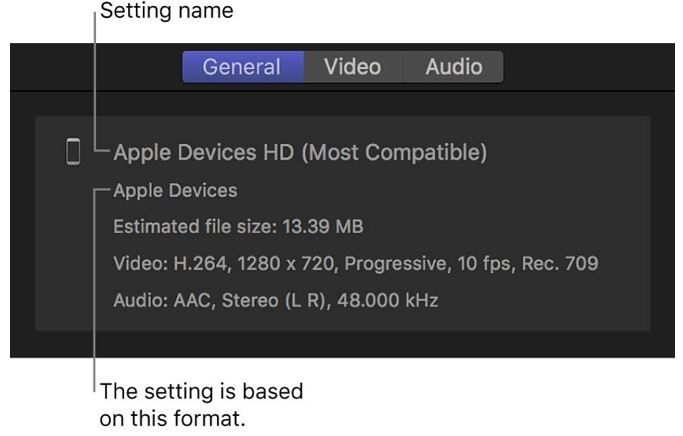Click the Rec. 709 color space text
The width and height of the screenshot is (683, 436).
click(560, 263)
